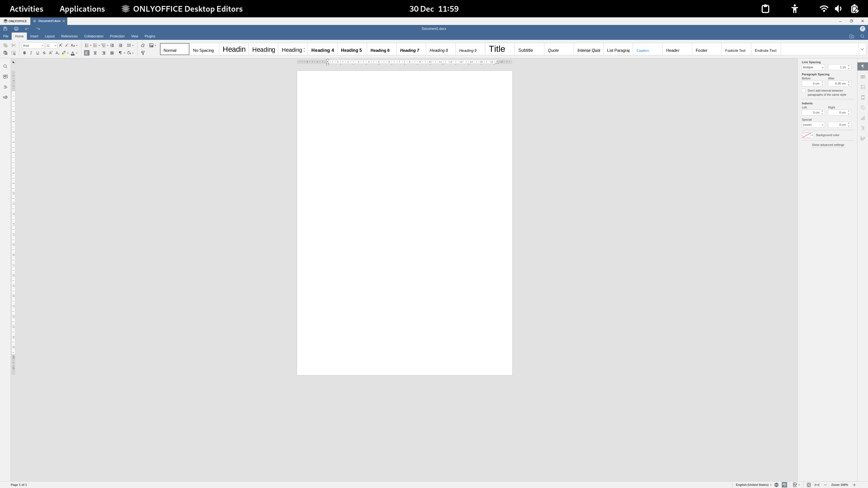Toggle nonprinting characters paragraph mark

point(120,53)
